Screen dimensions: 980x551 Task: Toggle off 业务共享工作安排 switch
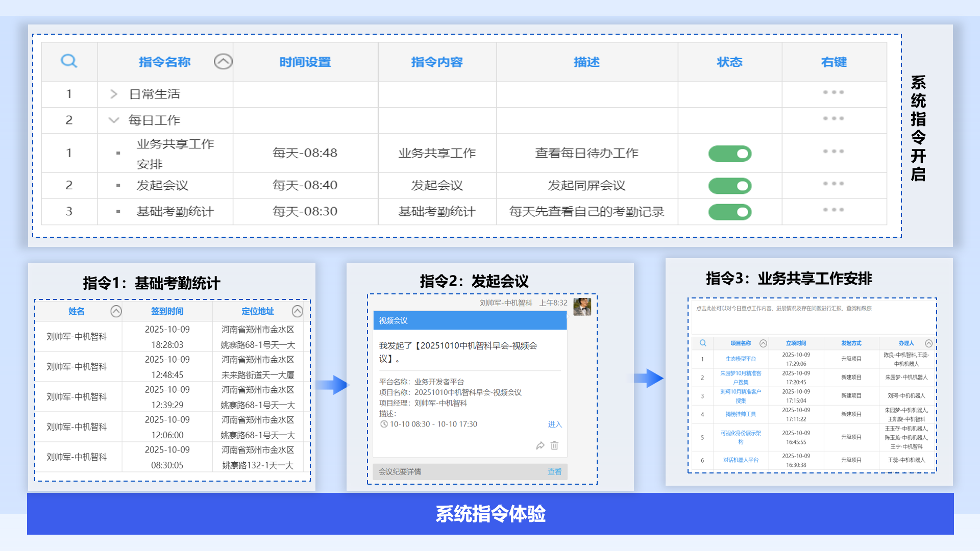pos(729,154)
